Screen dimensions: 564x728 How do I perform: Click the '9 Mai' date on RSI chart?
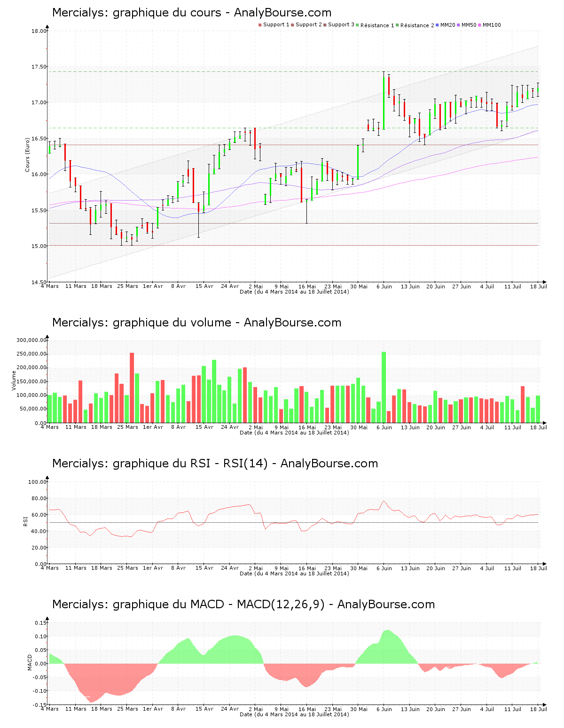[x=282, y=568]
